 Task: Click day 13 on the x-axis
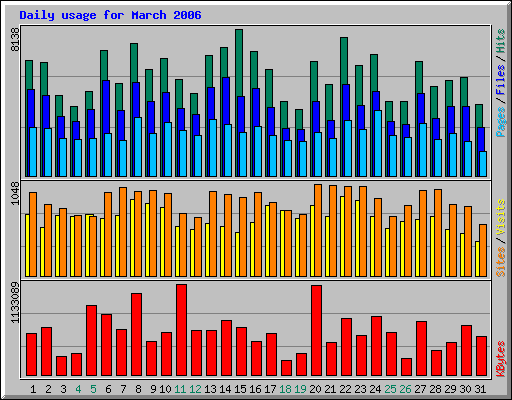(x=210, y=389)
